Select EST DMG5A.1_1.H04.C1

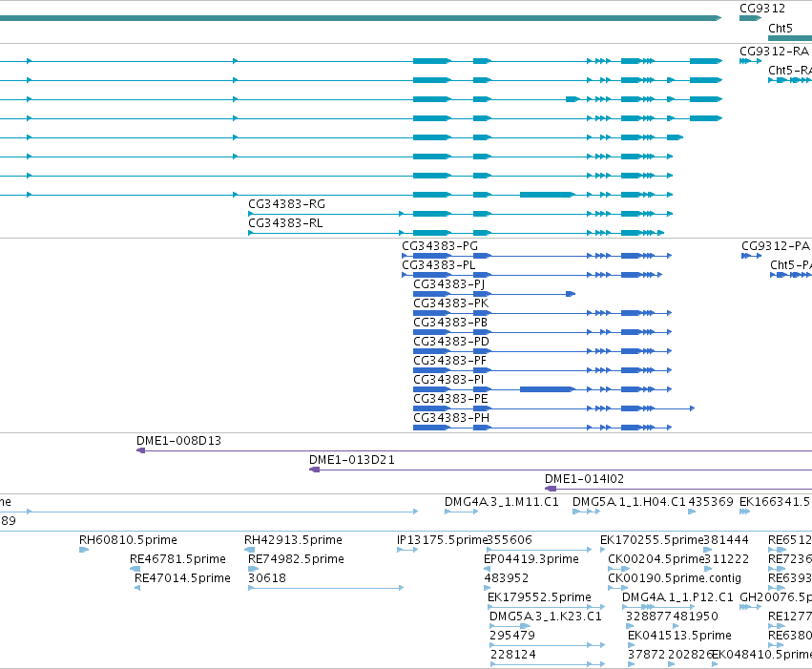pyautogui.click(x=629, y=502)
